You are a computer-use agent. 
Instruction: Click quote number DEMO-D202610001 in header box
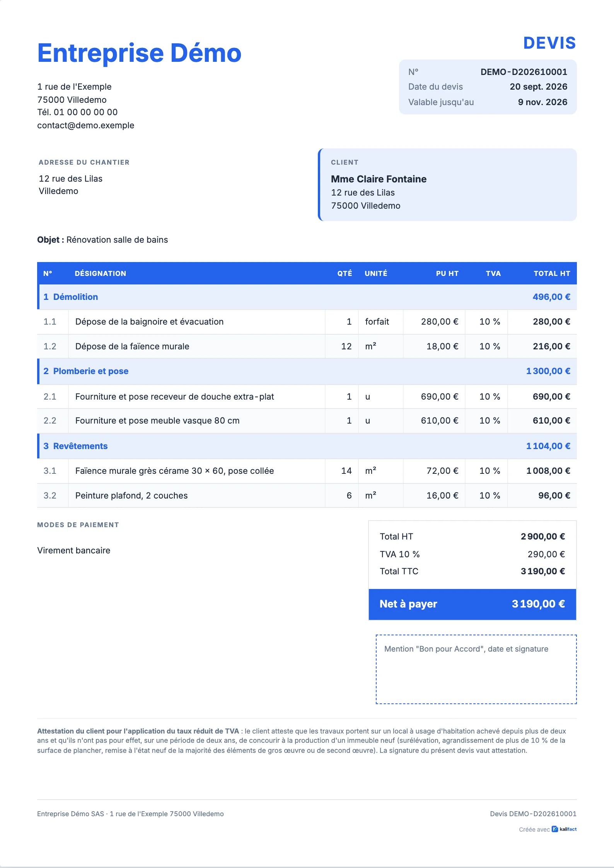[524, 72]
